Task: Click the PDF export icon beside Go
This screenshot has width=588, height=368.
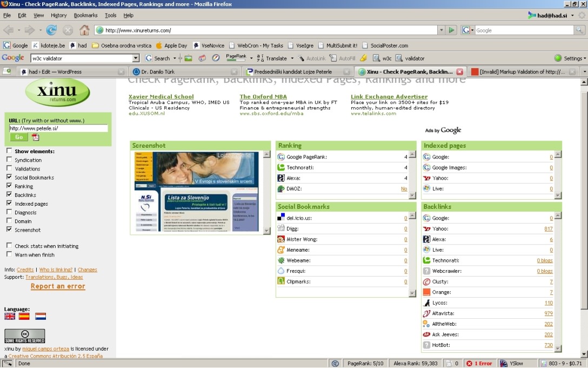Action: (35, 137)
